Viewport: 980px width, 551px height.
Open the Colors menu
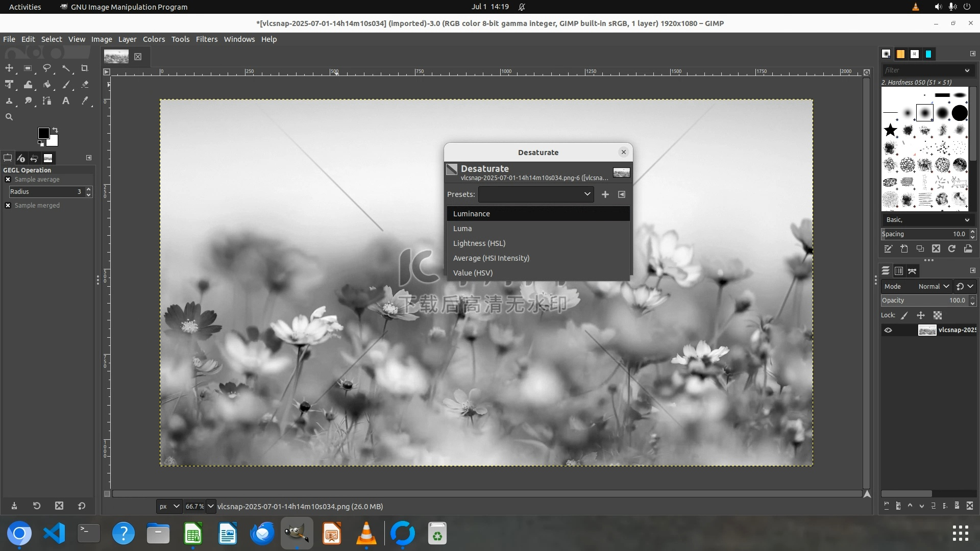pos(154,39)
